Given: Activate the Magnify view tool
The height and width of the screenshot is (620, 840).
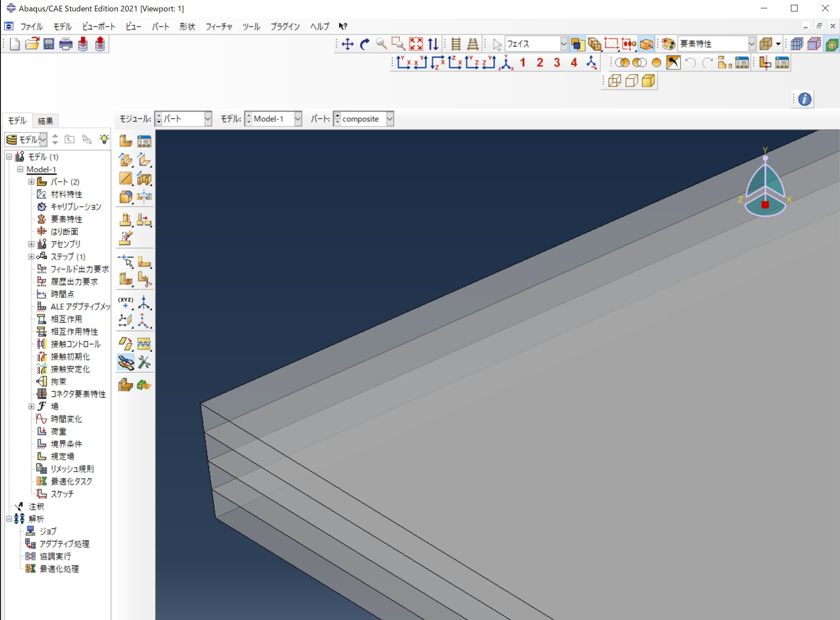Looking at the screenshot, I should (381, 44).
